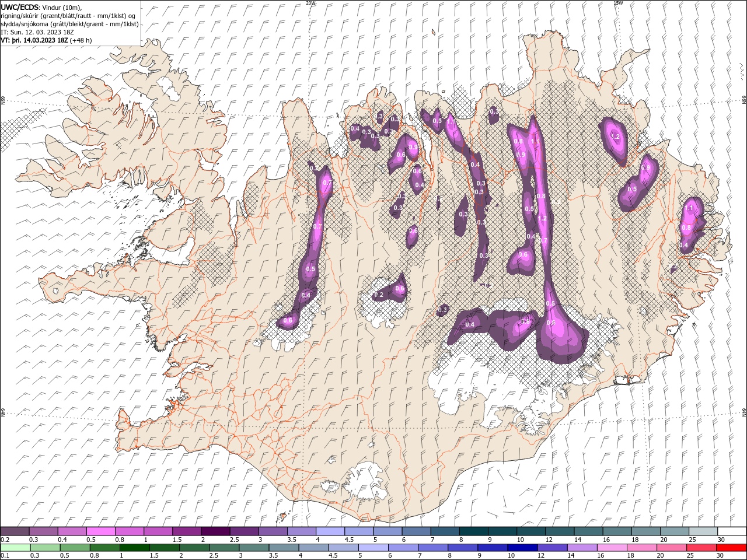Click the 'VT: þri. 14.03.2023 18Z' valid time
Image resolution: width=747 pixels, height=560 pixels.
[35, 40]
